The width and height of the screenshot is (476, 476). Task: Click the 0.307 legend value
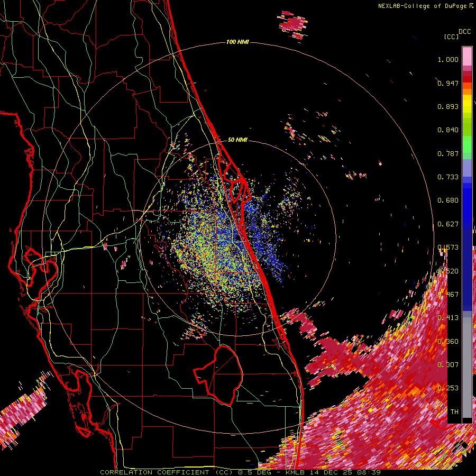click(x=448, y=365)
